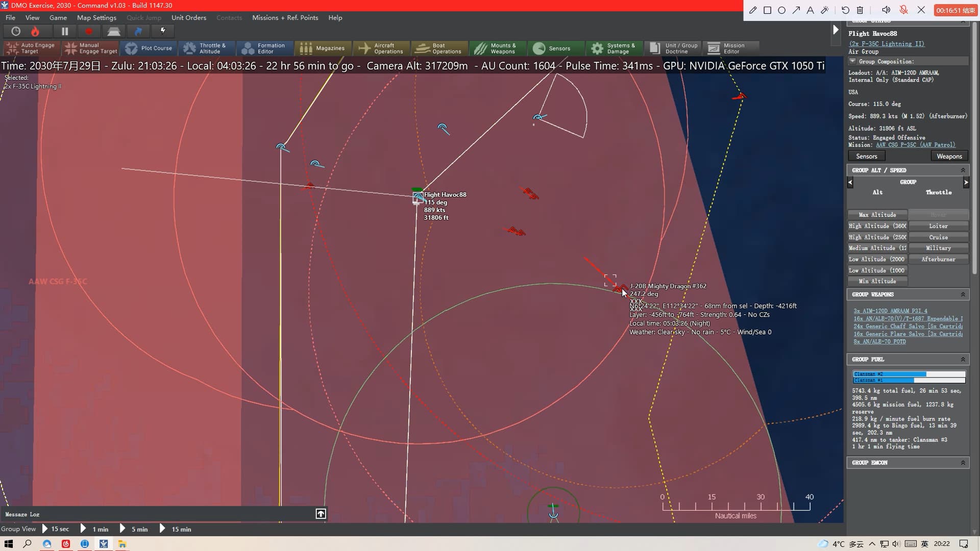Select the arrow annotation tool
Viewport: 980px width, 551px height.
[796, 10]
